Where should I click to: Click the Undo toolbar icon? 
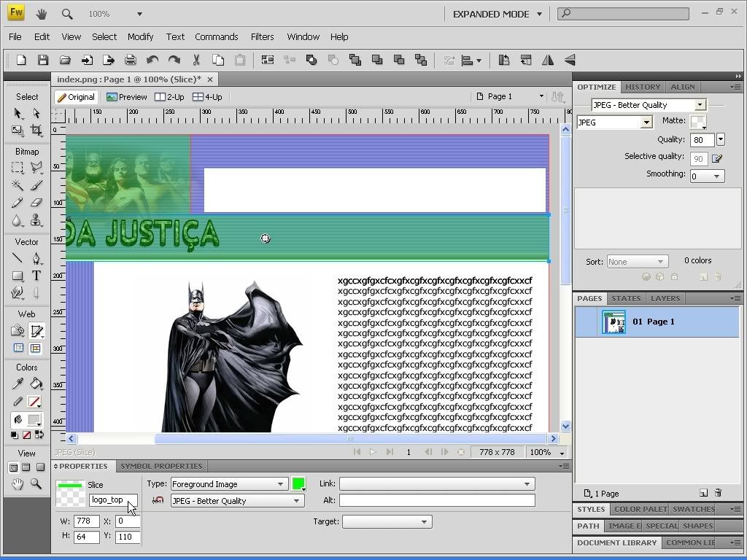[x=152, y=60]
